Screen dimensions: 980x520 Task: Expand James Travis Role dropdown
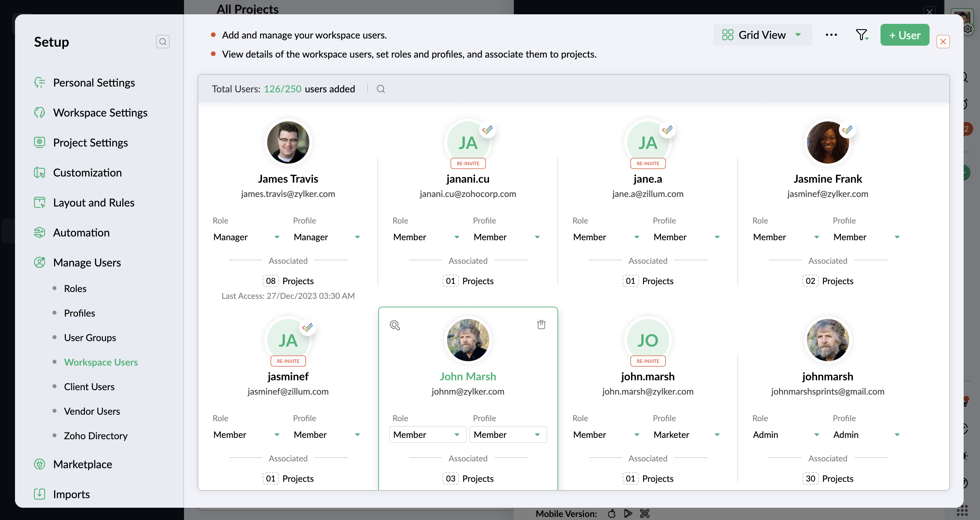click(x=246, y=237)
